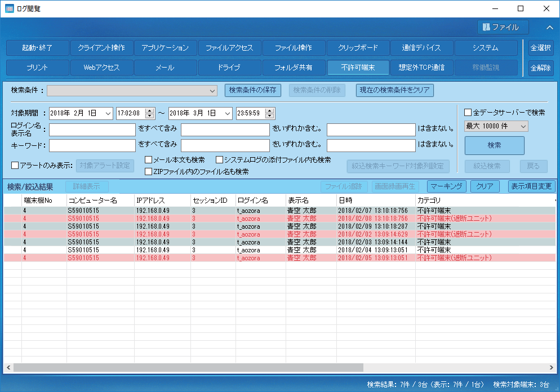The height and width of the screenshot is (392, 560).
Task: Open the end date picker 2018年 3月 1日
Action: (228, 114)
